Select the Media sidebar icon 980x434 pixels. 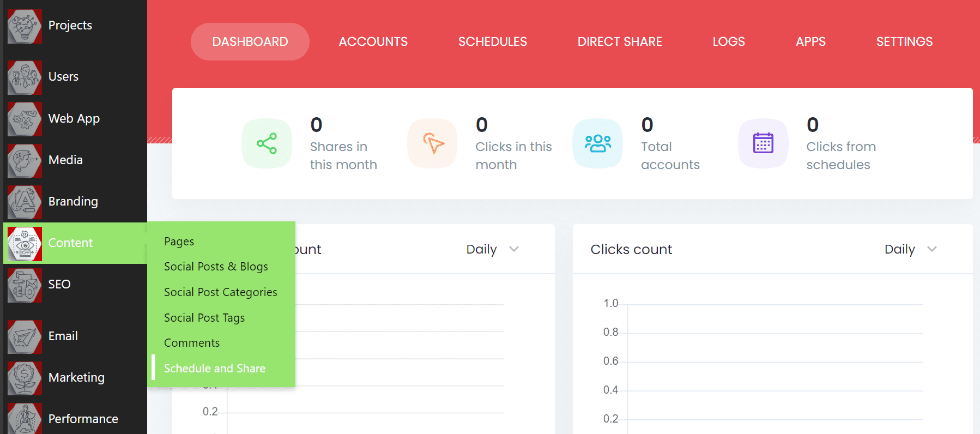(x=25, y=160)
